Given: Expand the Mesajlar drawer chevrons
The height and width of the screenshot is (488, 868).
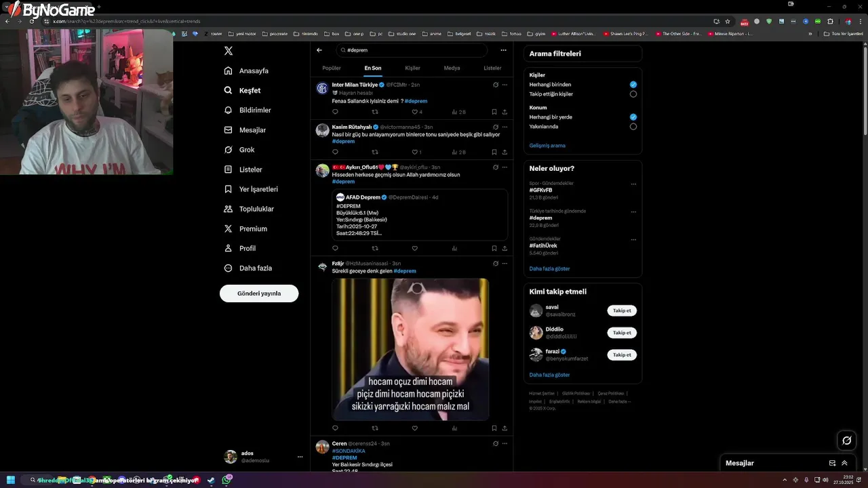Looking at the screenshot, I should tap(844, 463).
